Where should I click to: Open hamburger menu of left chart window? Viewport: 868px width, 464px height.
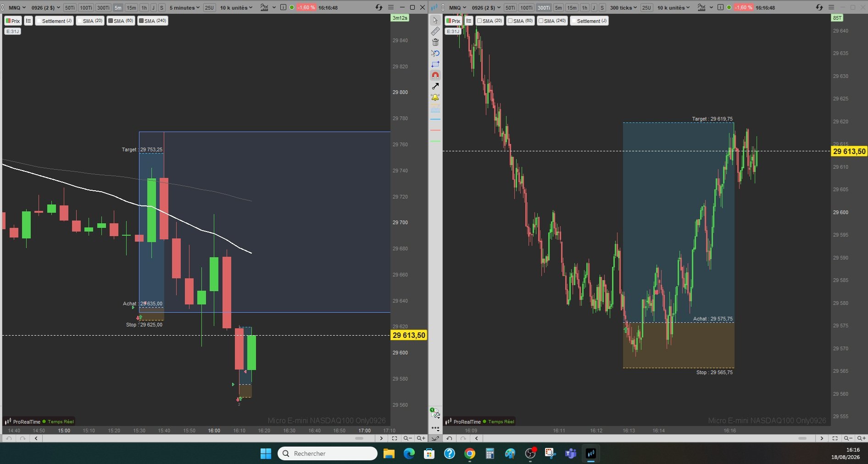(x=391, y=7)
